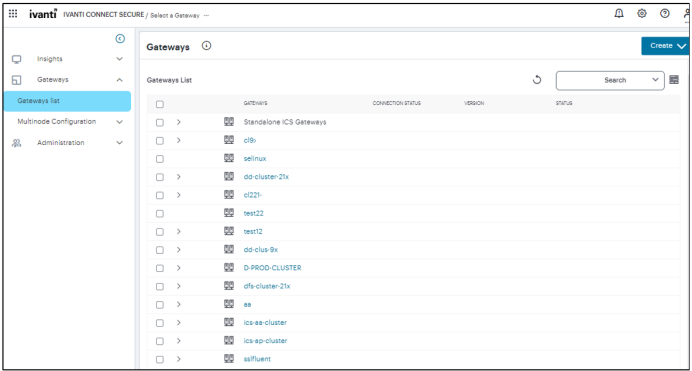Open the app launcher grid icon
692x371 pixels.
click(13, 14)
